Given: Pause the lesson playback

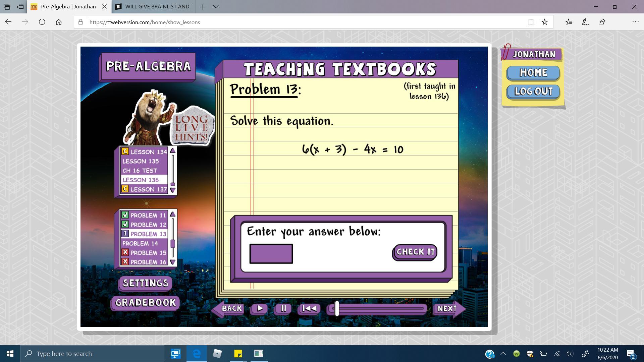Looking at the screenshot, I should 283,308.
